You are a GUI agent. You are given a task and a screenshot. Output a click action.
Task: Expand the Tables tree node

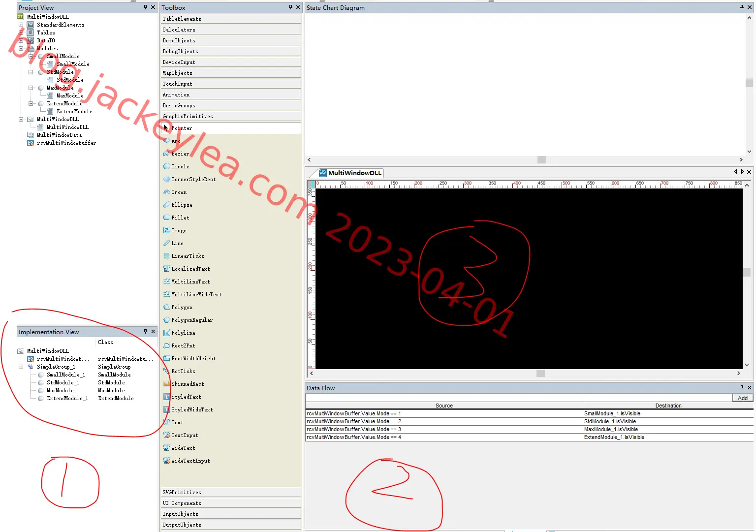(x=21, y=32)
